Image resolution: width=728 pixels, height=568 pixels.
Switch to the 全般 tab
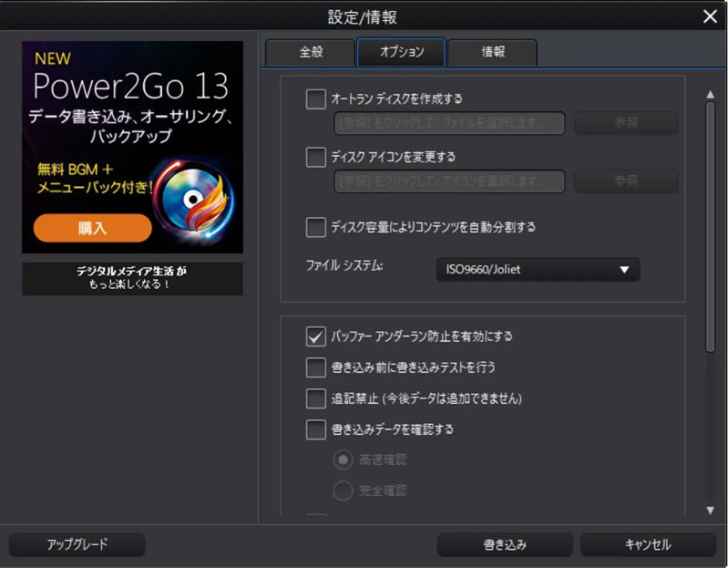(x=311, y=53)
